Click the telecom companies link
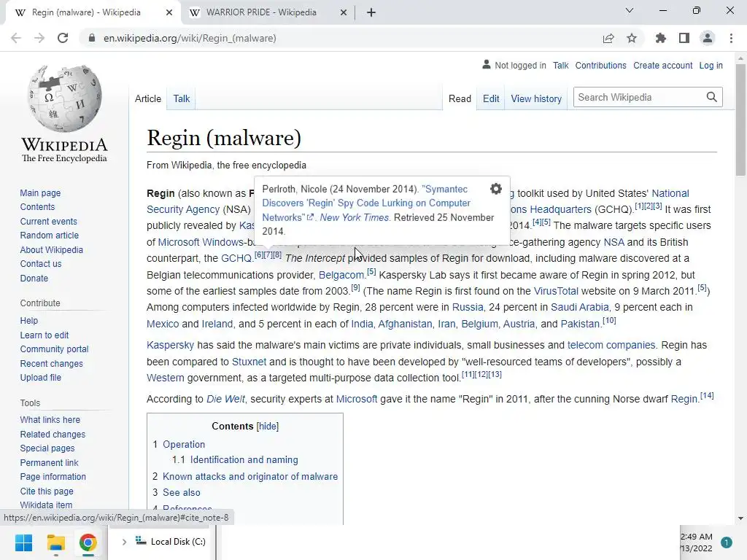747x560 pixels. tap(611, 345)
